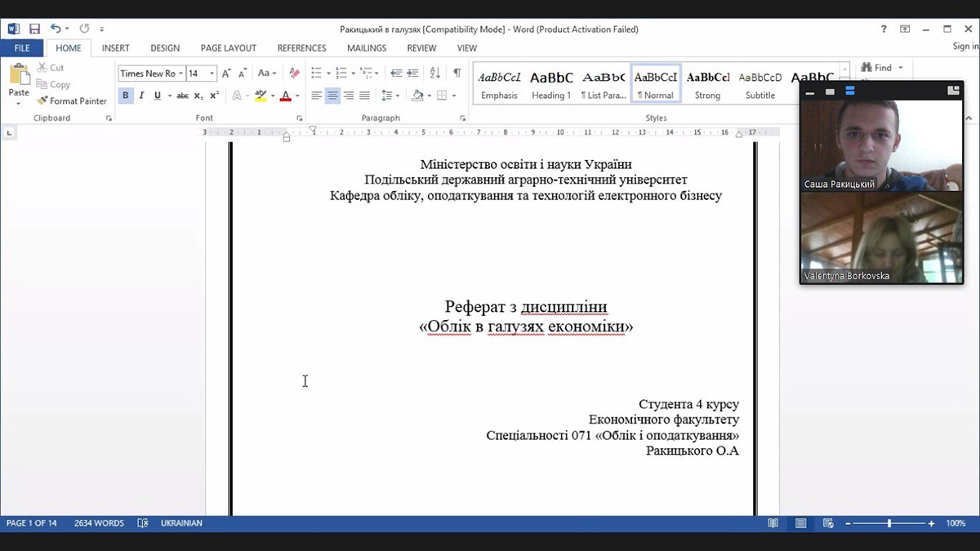Justify the paragraph text
The image size is (980, 551).
pyautogui.click(x=364, y=96)
